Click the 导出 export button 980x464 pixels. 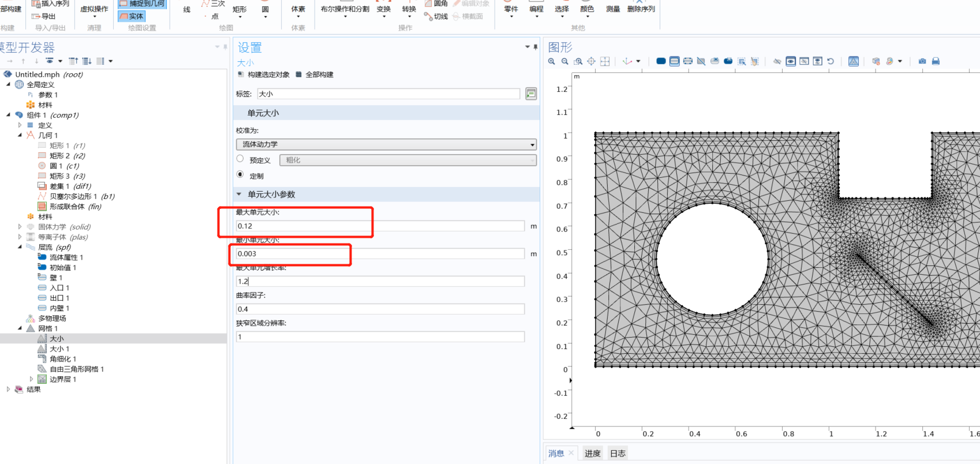point(44,16)
